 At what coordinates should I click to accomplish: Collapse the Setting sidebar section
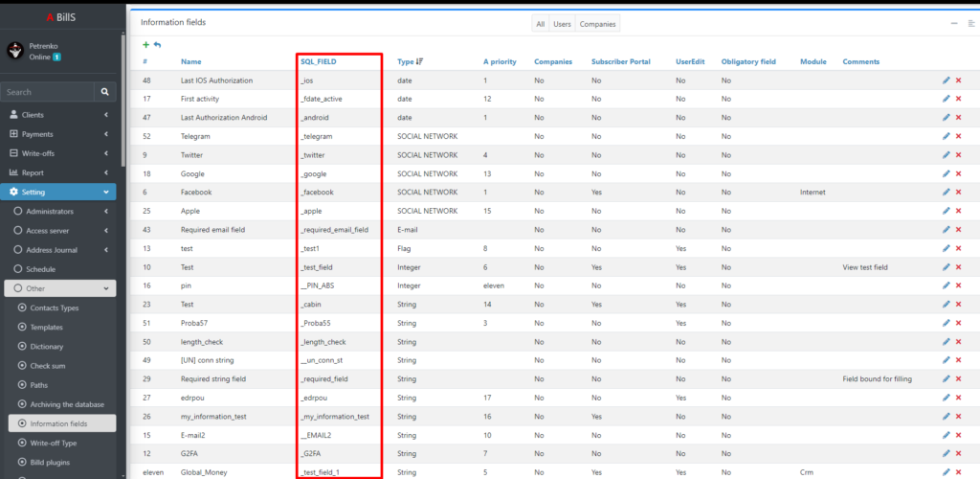(x=59, y=192)
